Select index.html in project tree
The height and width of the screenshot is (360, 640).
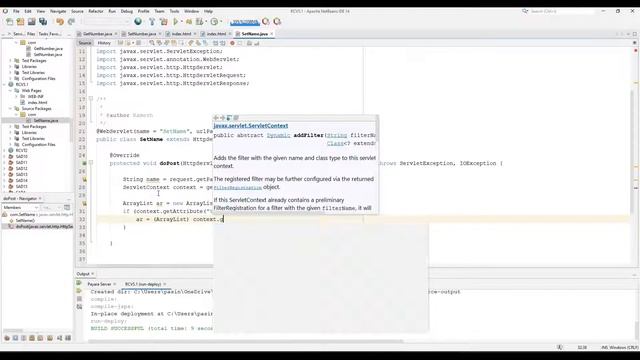point(37,102)
